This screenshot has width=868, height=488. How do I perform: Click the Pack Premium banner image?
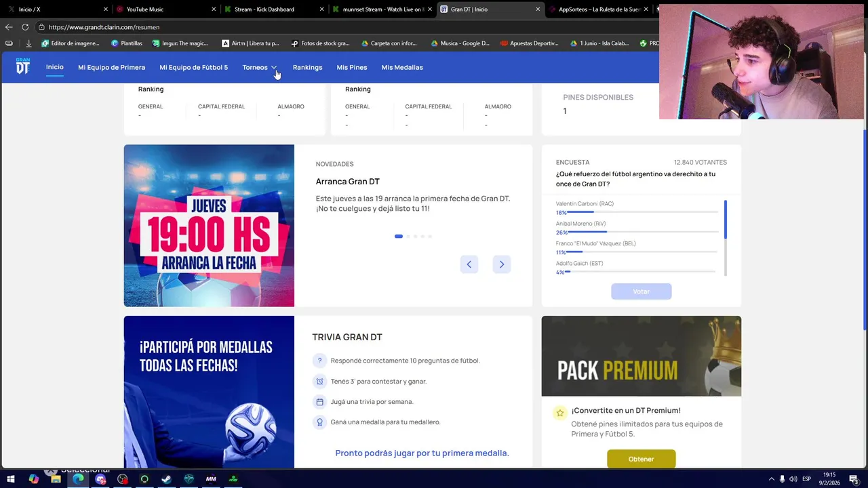641,356
